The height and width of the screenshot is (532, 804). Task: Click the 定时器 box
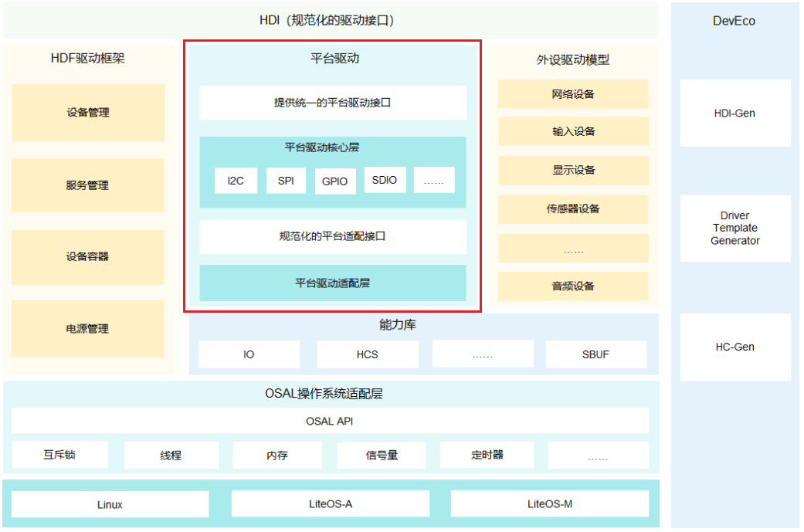pyautogui.click(x=487, y=455)
